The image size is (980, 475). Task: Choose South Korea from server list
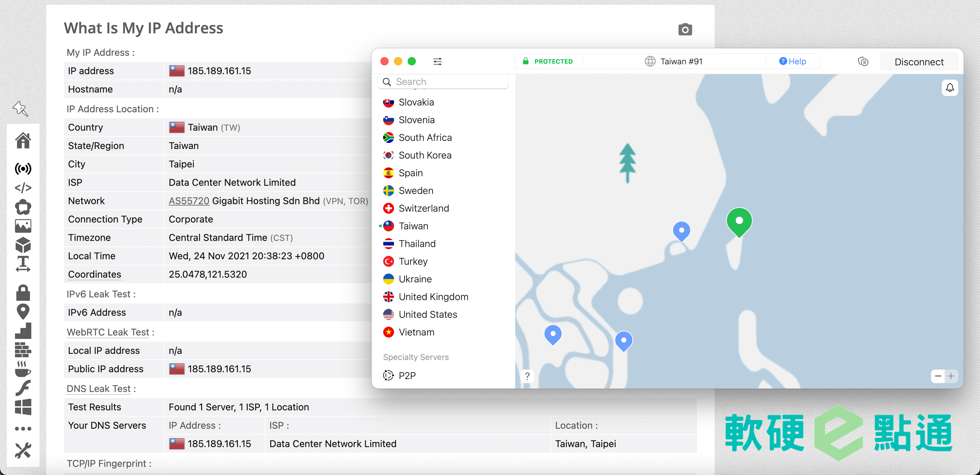(425, 155)
